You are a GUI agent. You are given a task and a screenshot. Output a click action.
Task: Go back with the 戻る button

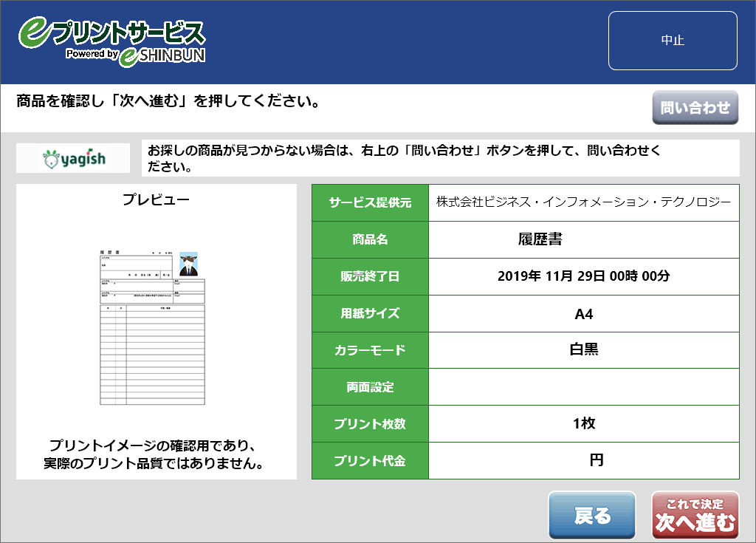(592, 515)
